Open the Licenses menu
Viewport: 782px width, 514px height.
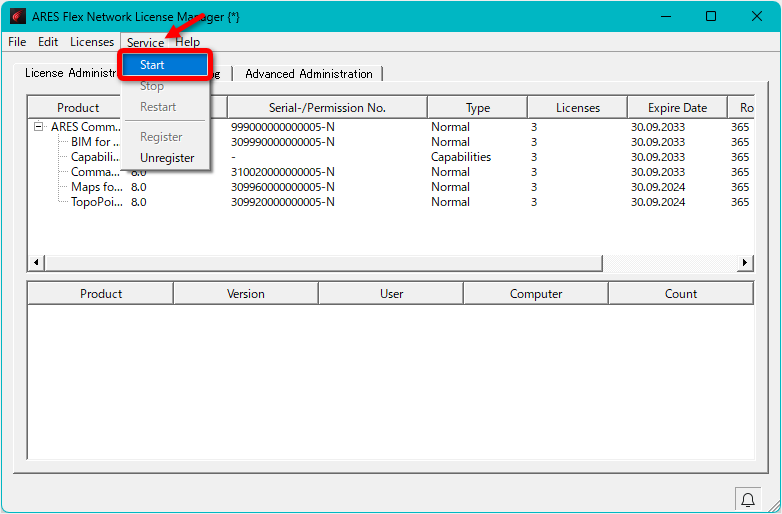[92, 42]
